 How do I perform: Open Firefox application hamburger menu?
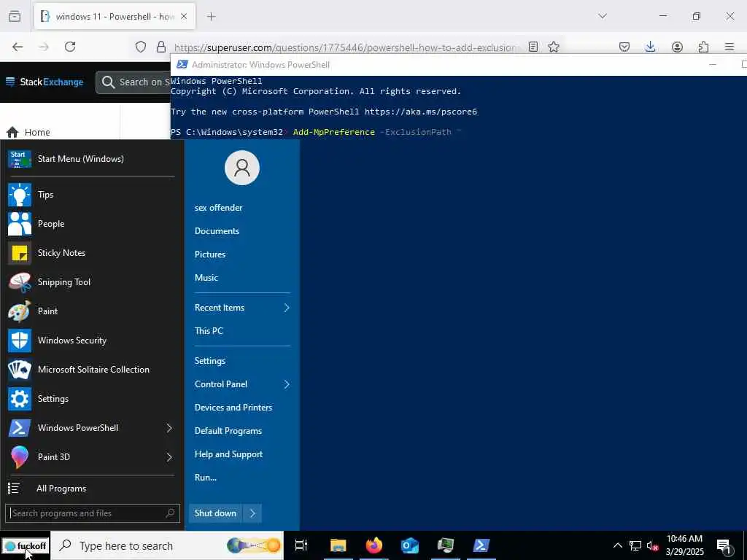click(729, 47)
